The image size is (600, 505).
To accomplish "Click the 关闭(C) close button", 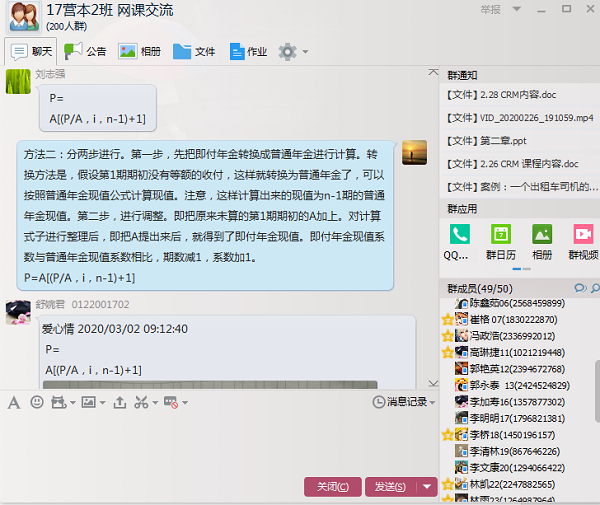I will [x=332, y=487].
